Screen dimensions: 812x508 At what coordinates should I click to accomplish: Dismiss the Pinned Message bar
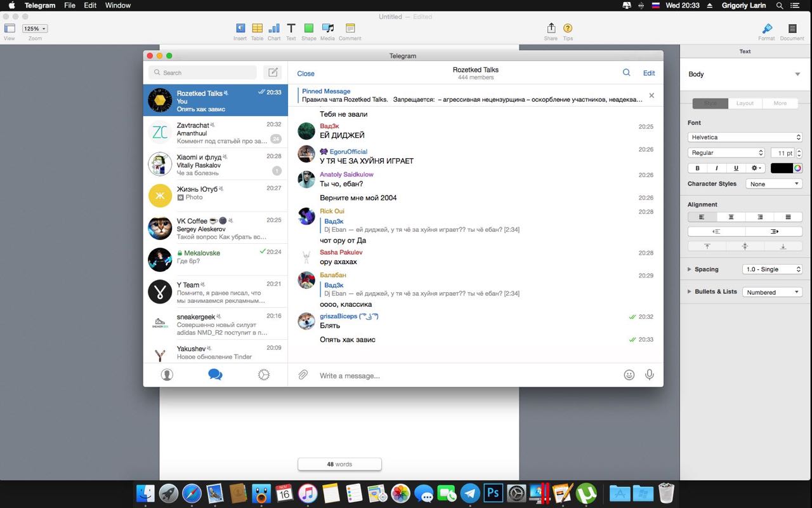(x=652, y=95)
